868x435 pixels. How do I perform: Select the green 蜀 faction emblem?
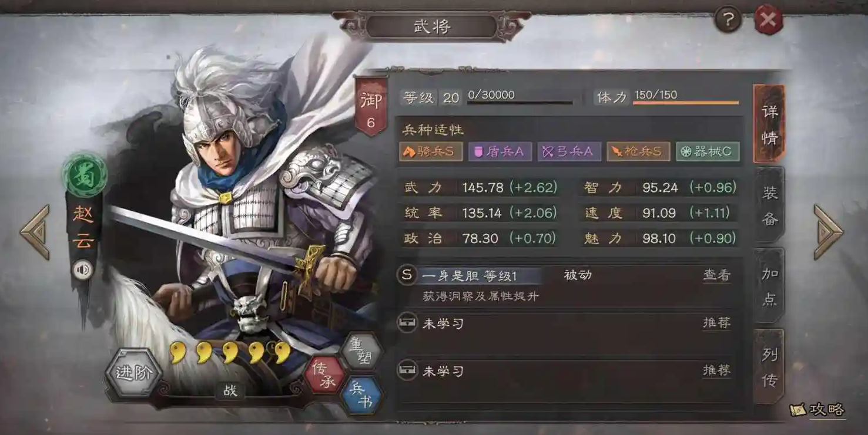[85, 174]
